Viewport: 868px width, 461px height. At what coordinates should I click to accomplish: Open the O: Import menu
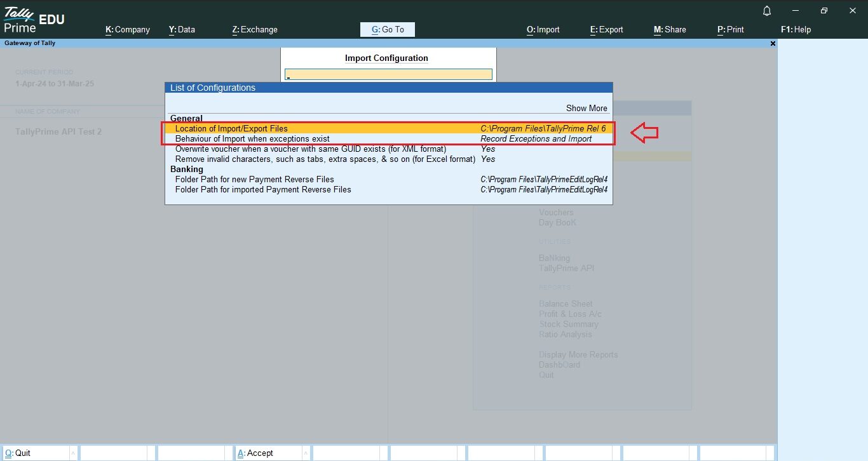(543, 29)
